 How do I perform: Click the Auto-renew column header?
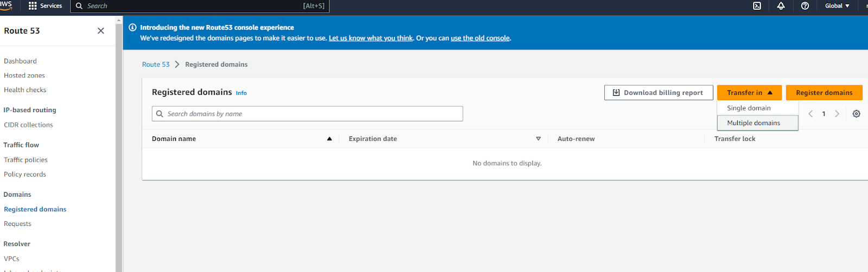coord(576,139)
